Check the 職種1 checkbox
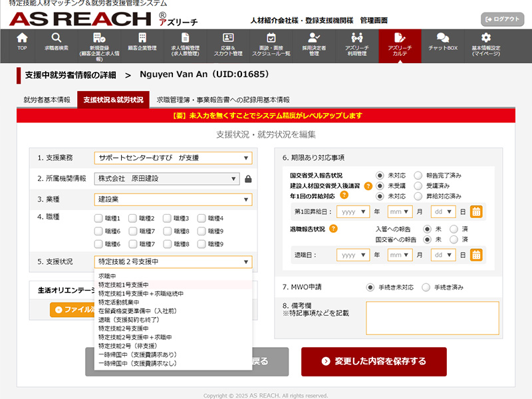532x399 pixels. coord(98,218)
